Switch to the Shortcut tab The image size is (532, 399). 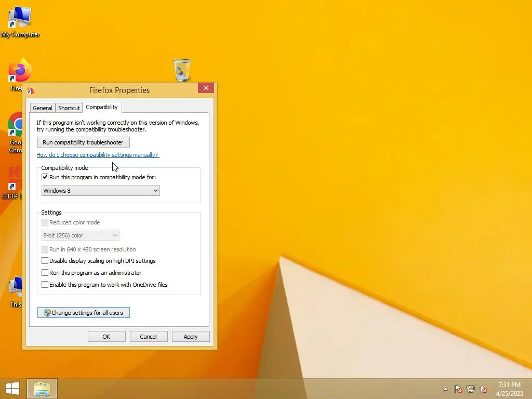pyautogui.click(x=69, y=108)
